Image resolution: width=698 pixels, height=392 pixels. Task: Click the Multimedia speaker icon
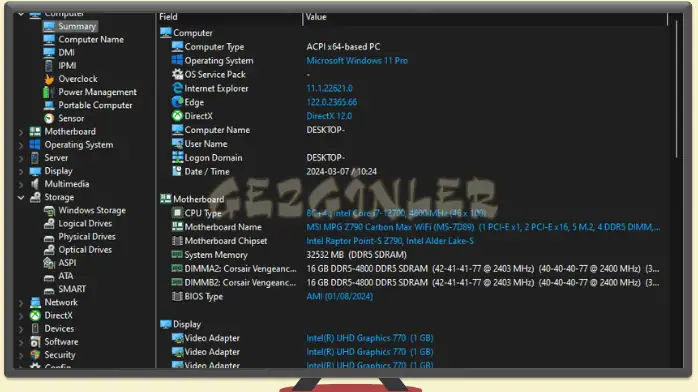point(35,184)
